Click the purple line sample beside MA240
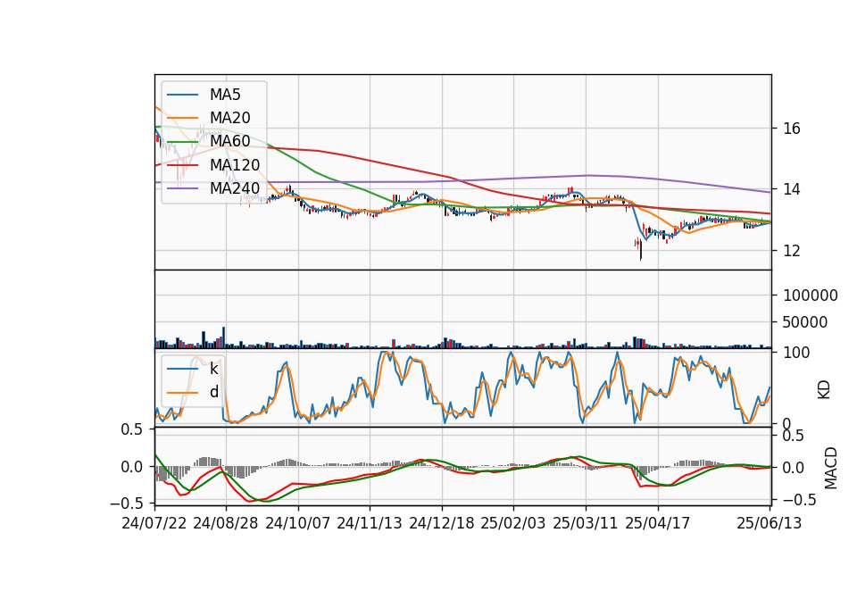857x616 pixels. click(x=182, y=188)
